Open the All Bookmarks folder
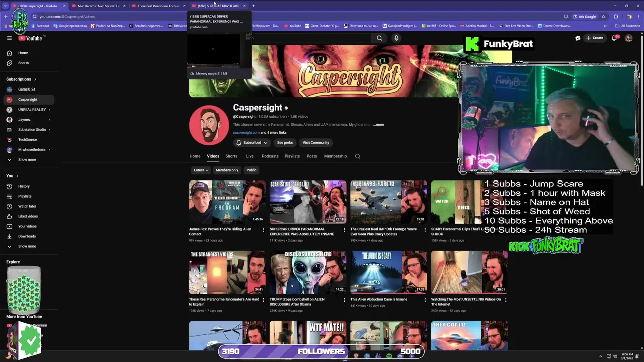The height and width of the screenshot is (362, 644). (x=627, y=26)
